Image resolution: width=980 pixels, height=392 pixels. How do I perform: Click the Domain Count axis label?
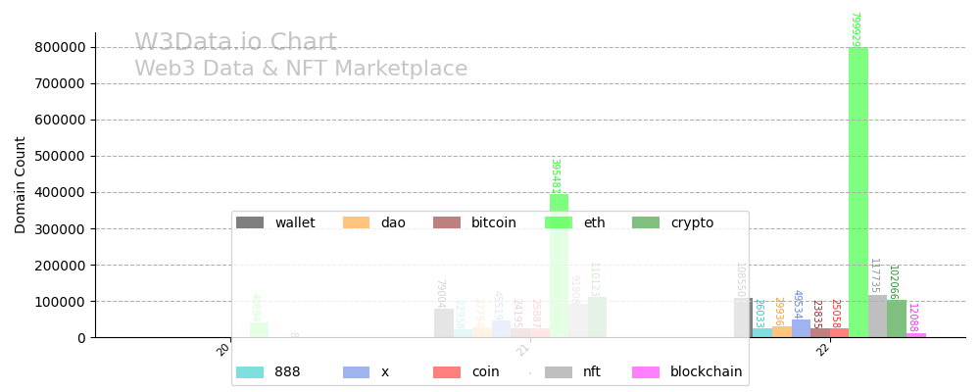(x=21, y=185)
